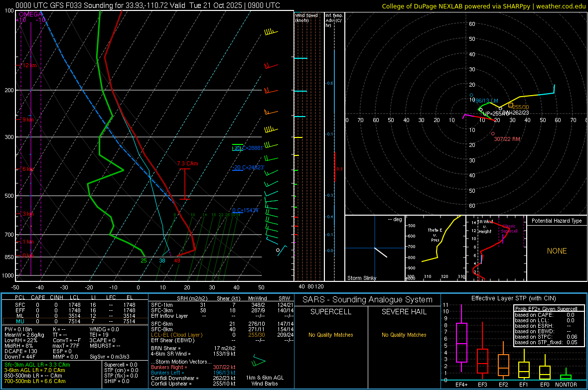Select the 196/13 LM hodograph label
Image resolution: width=588 pixels, height=390 pixels.
click(486, 101)
